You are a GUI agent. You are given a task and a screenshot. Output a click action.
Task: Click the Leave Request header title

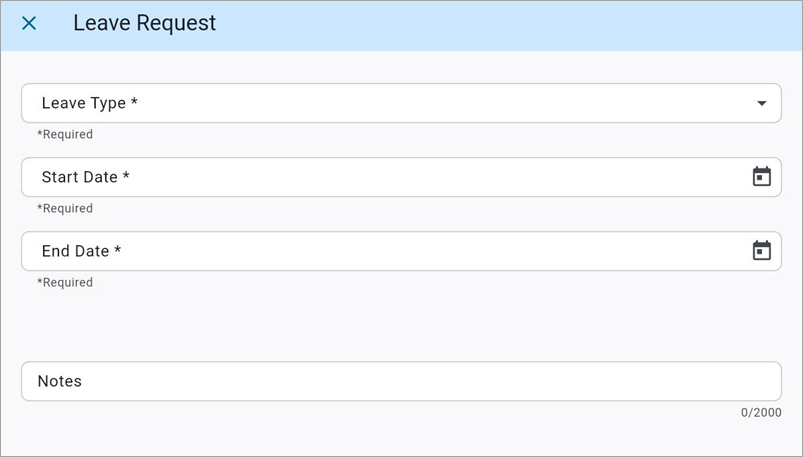pyautogui.click(x=144, y=23)
